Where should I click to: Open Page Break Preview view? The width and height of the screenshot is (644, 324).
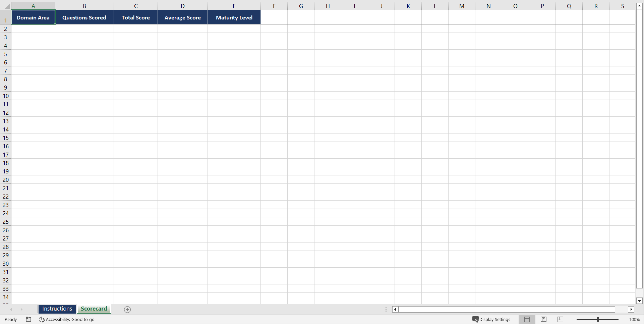click(x=560, y=319)
